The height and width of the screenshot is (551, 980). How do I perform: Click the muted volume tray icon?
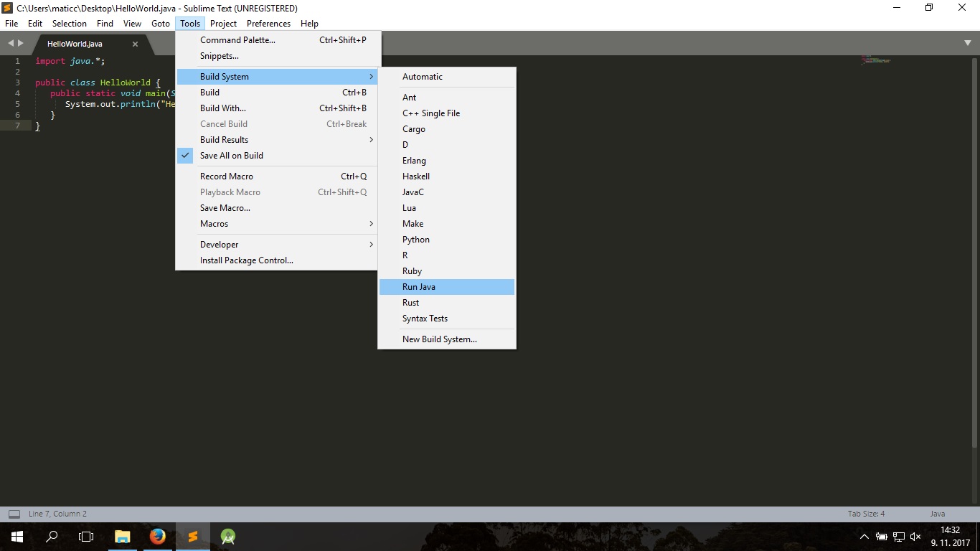[x=915, y=537]
